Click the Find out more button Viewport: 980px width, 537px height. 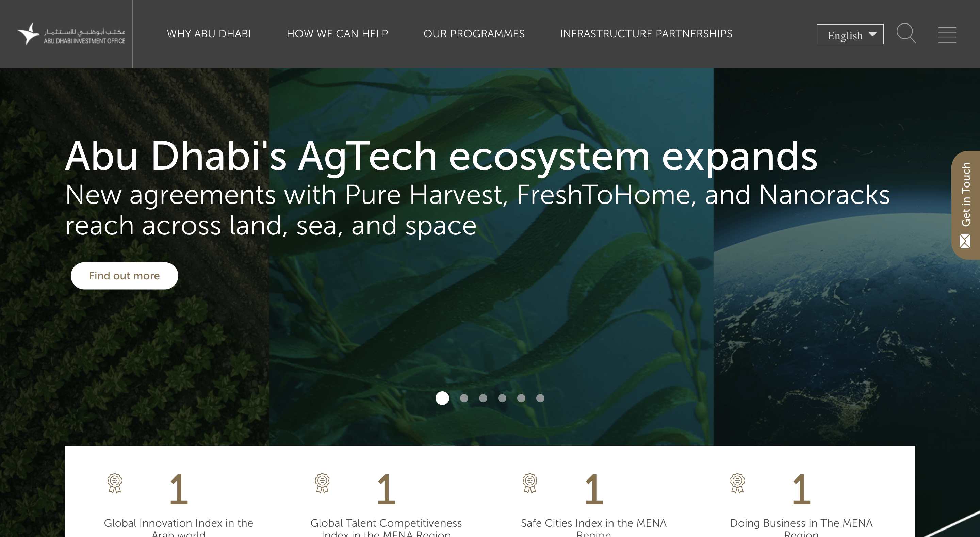(125, 276)
